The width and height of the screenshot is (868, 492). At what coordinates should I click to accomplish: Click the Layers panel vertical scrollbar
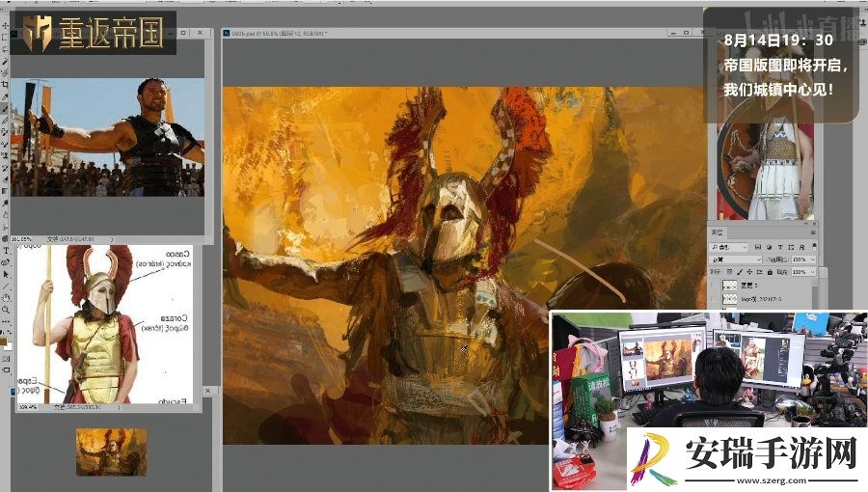[814, 292]
